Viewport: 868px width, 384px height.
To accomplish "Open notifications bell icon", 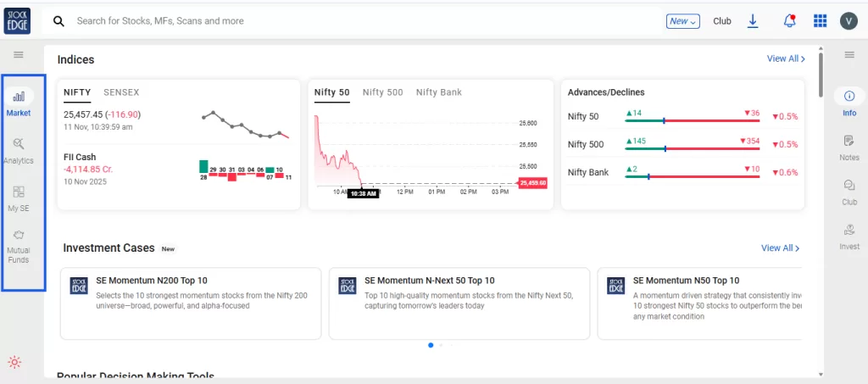I will [x=789, y=21].
